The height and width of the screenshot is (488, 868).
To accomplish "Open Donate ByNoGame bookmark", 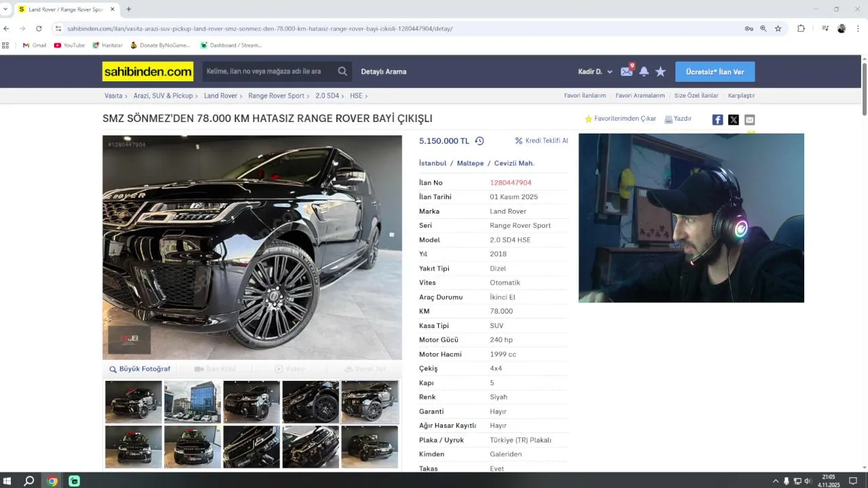I will coord(160,45).
